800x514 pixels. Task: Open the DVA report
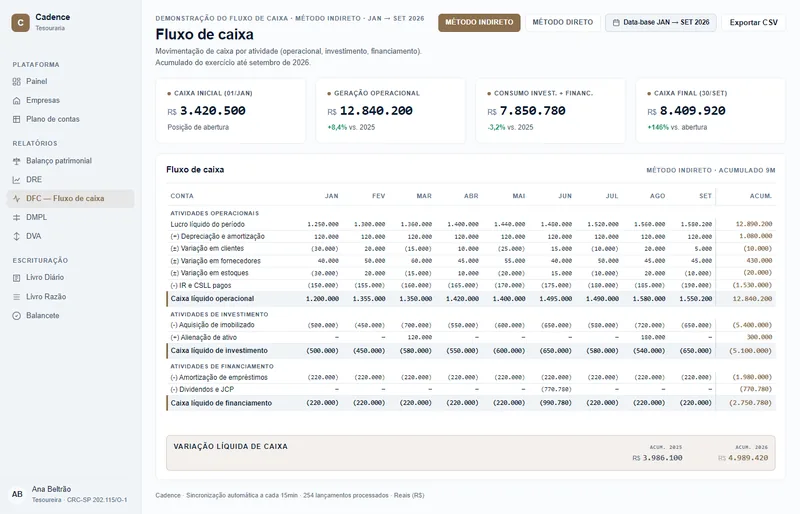pyautogui.click(x=70, y=236)
